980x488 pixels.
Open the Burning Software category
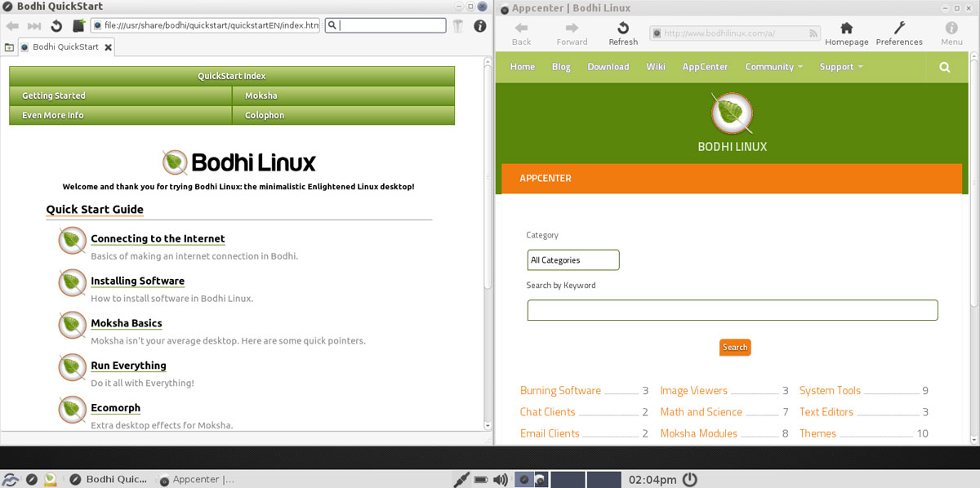point(560,391)
